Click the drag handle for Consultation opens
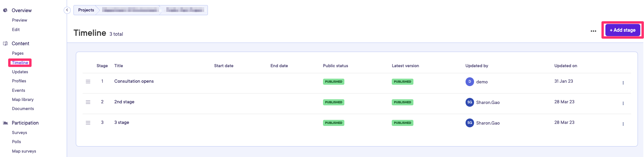Viewport: 644px width, 157px height. [88, 82]
